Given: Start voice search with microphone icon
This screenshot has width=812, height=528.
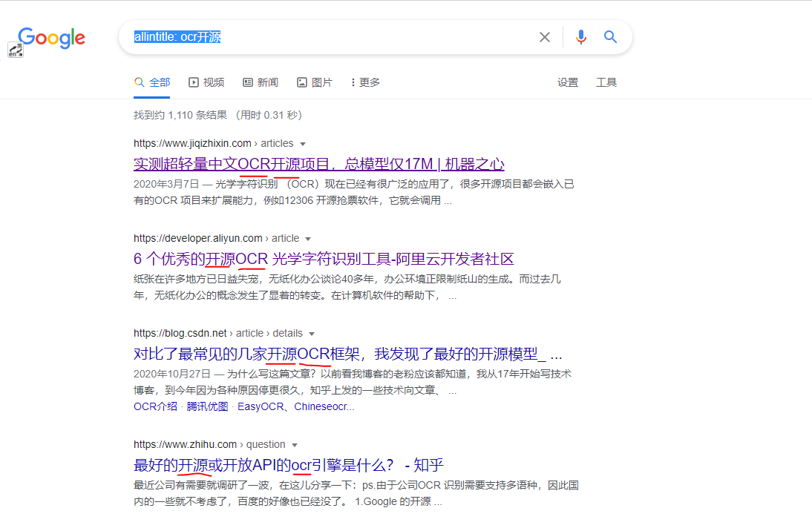Looking at the screenshot, I should tap(581, 37).
